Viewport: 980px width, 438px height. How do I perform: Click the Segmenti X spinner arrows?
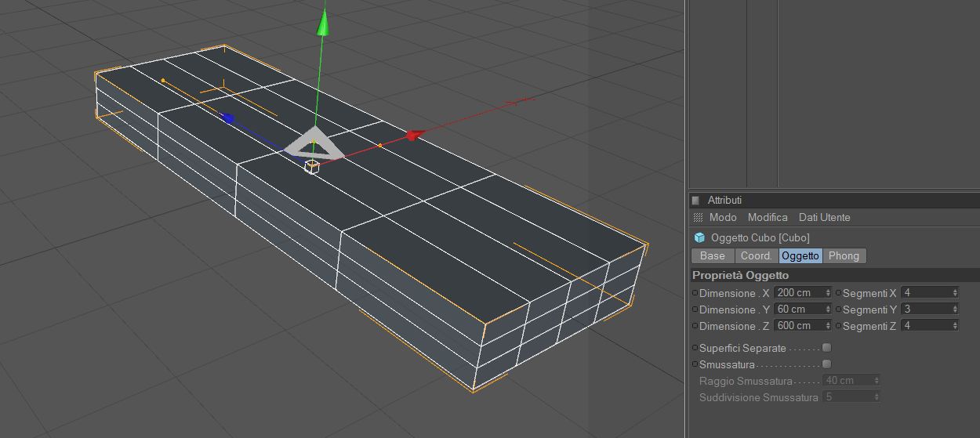click(954, 292)
